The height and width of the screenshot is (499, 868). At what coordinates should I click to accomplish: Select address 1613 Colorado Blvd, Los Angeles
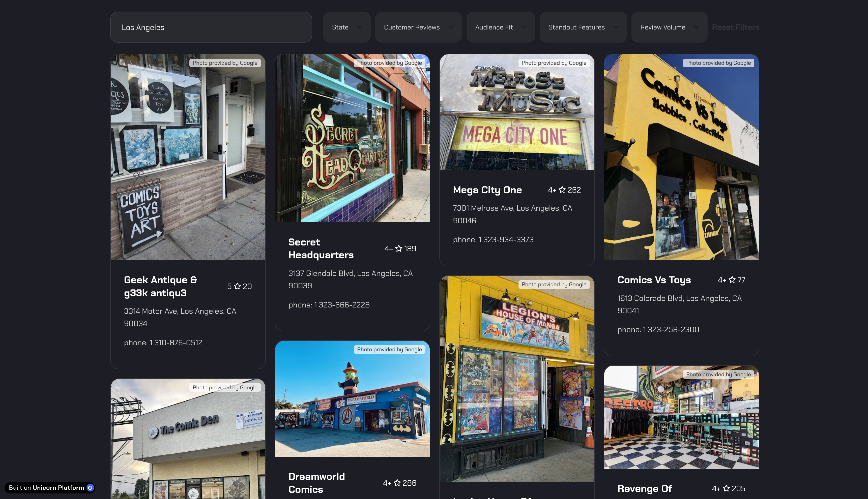click(x=679, y=304)
